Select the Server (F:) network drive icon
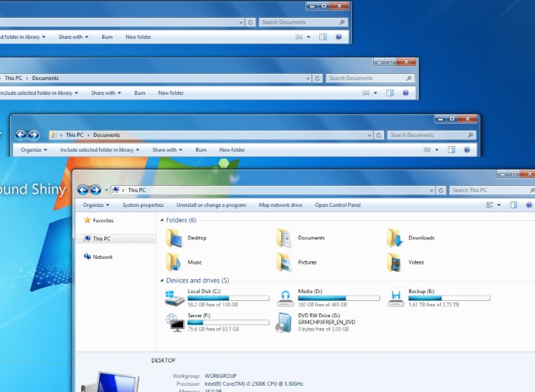 tap(175, 323)
